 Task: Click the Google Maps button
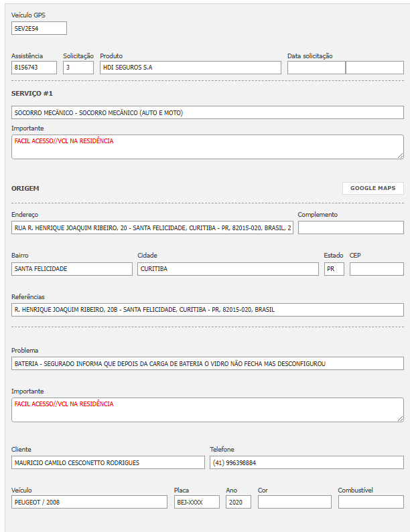(372, 188)
